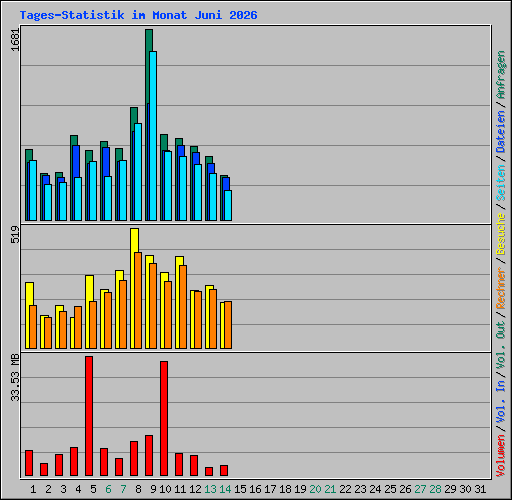Select green weekend day label '13'
Screen dimensions: 512x500
(210, 489)
